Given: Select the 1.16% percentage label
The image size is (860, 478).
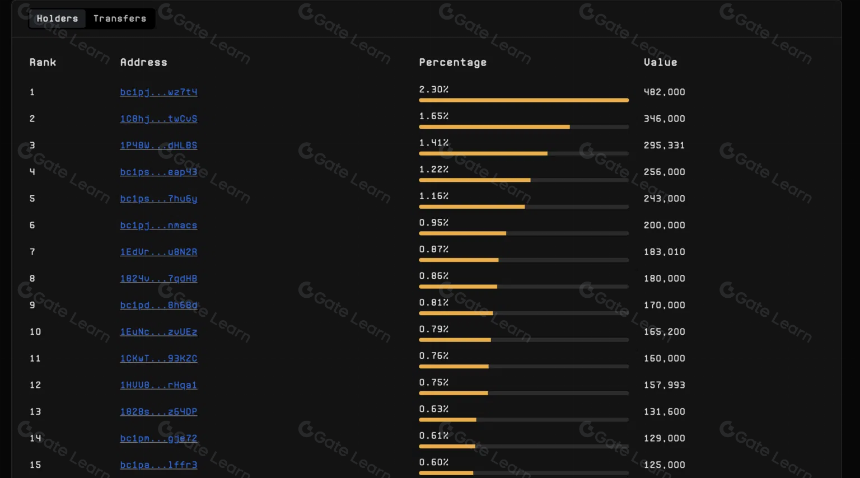Looking at the screenshot, I should coord(434,196).
